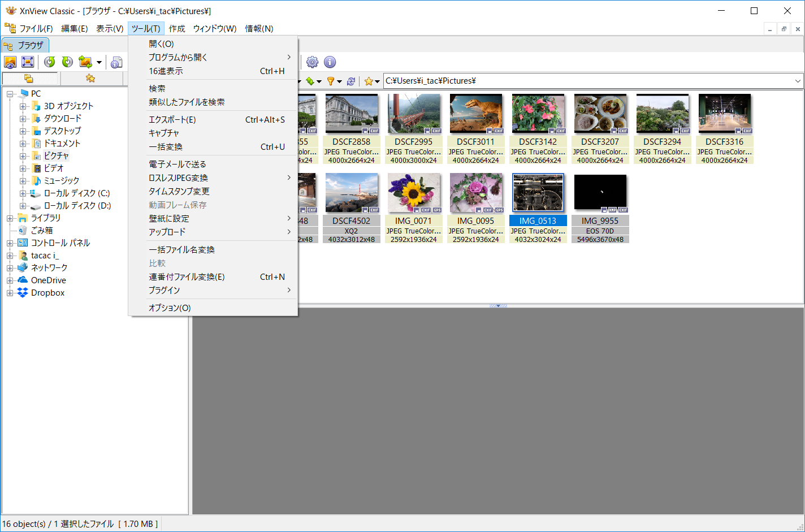Open the 壁紙に設定 submenu
805x532 pixels.
click(x=213, y=219)
